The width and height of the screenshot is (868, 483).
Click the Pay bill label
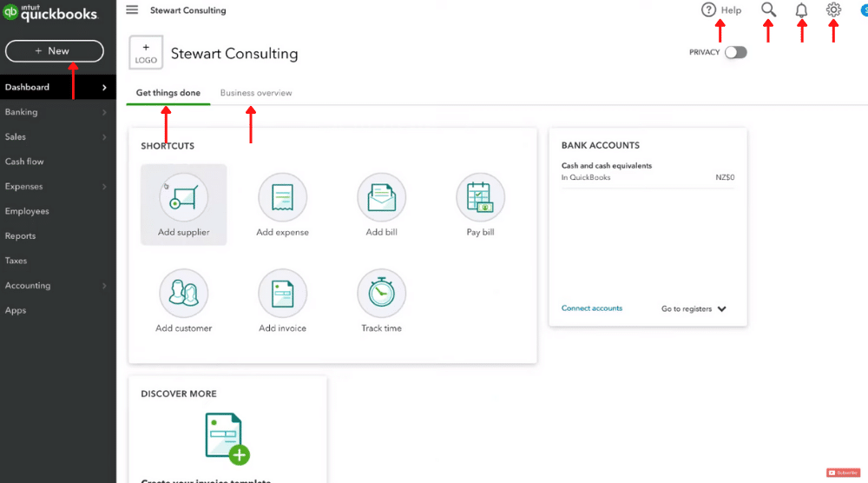coord(480,232)
